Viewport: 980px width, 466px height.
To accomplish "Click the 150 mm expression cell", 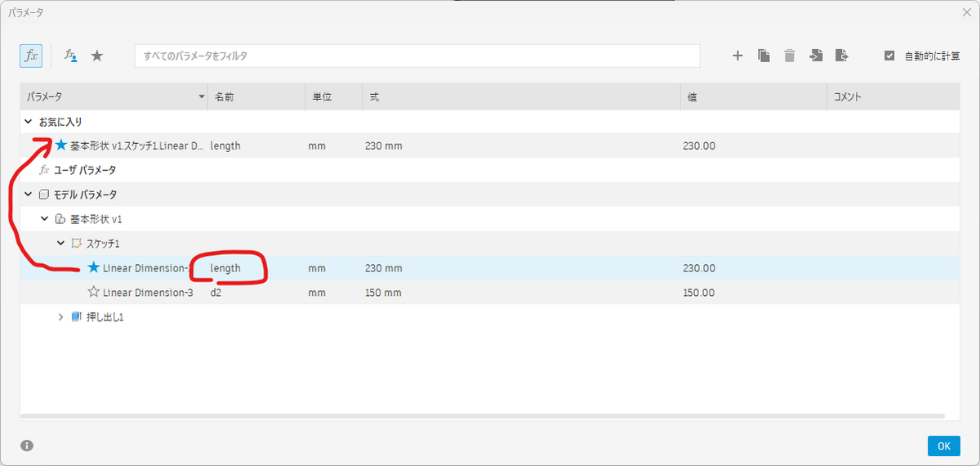I will [383, 293].
